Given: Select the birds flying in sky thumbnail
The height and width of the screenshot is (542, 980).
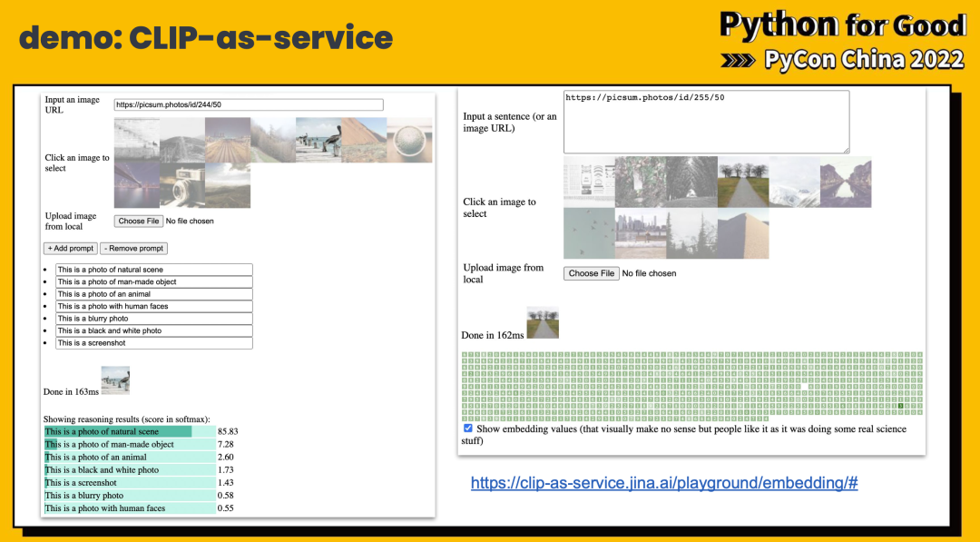Looking at the screenshot, I should (x=590, y=233).
